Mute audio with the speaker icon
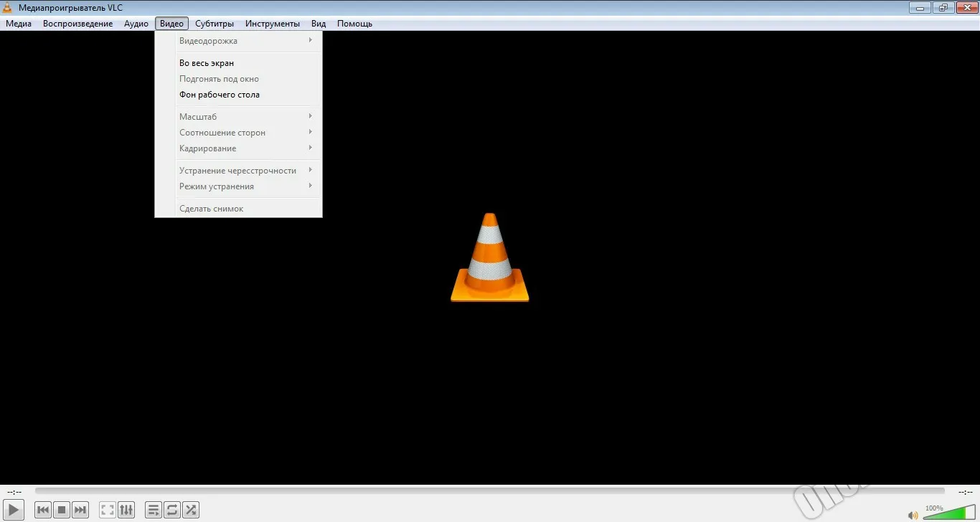Screen dimensions: 980x522 [x=913, y=515]
